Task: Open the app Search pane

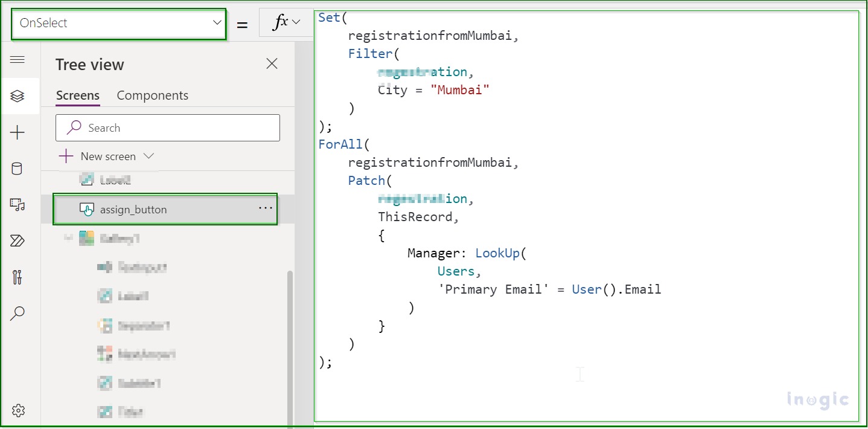Action: tap(18, 313)
